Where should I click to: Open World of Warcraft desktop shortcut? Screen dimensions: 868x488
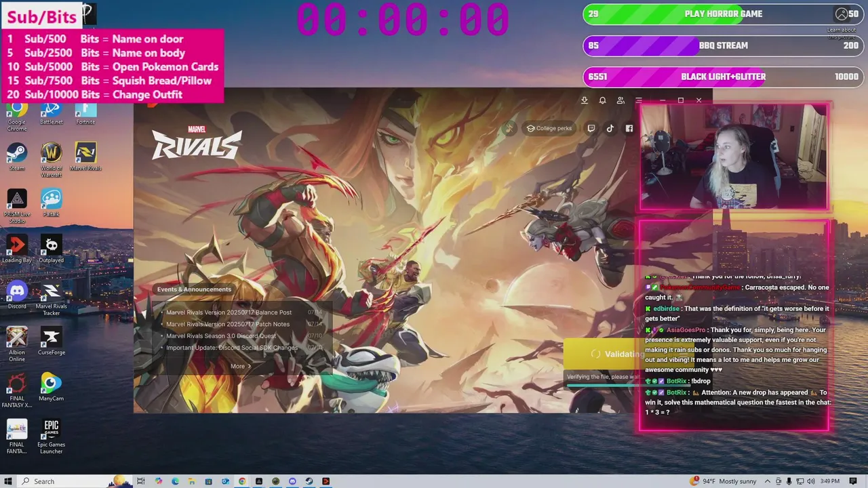click(52, 160)
